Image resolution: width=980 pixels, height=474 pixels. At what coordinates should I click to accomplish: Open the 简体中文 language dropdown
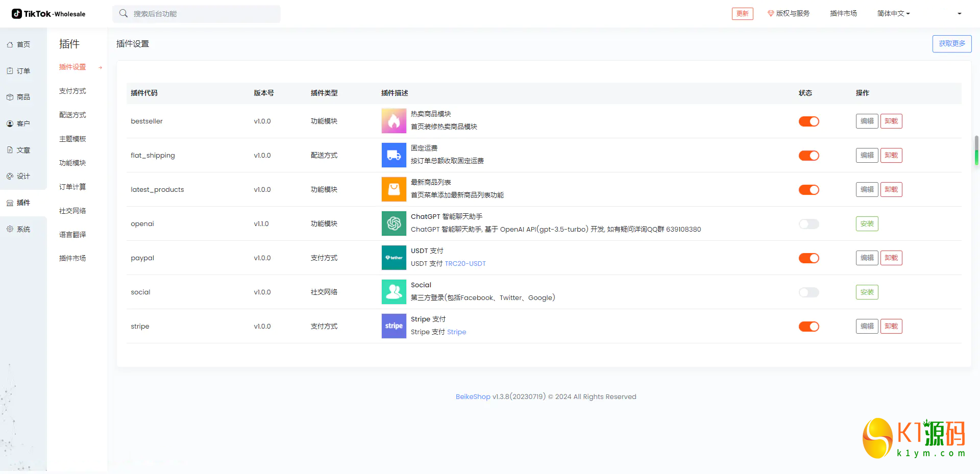[893, 14]
